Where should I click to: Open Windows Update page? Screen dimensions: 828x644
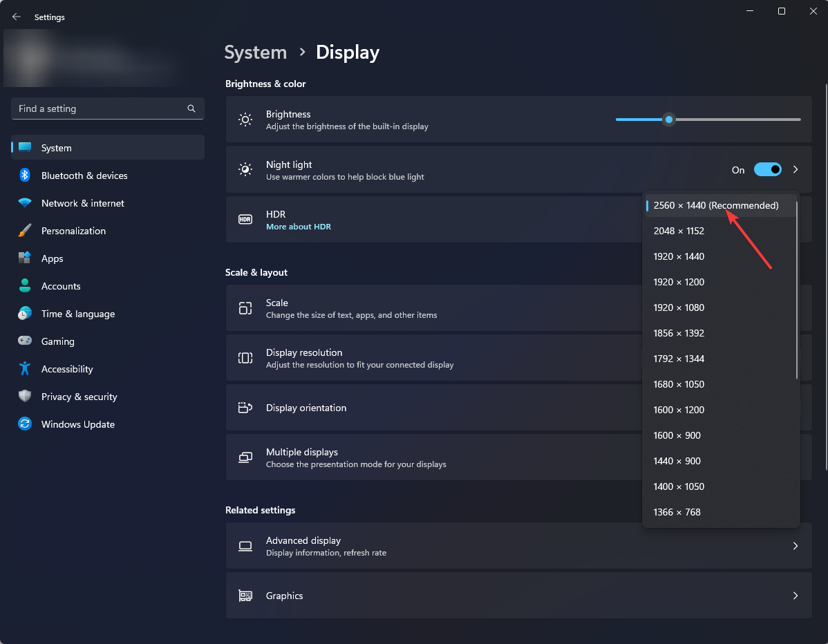pos(108,424)
